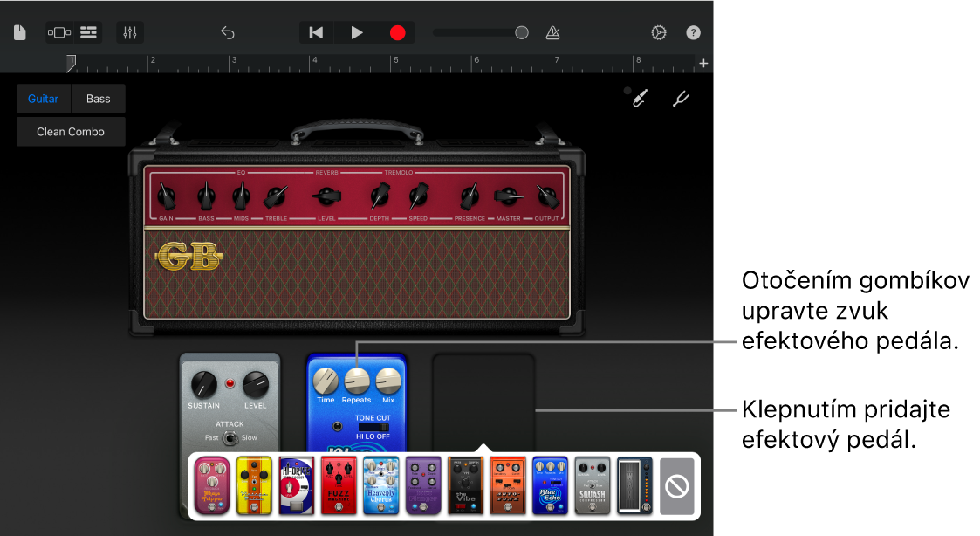Viewport: 980px width, 536px height.
Task: Start playback with Play button
Action: tap(356, 32)
